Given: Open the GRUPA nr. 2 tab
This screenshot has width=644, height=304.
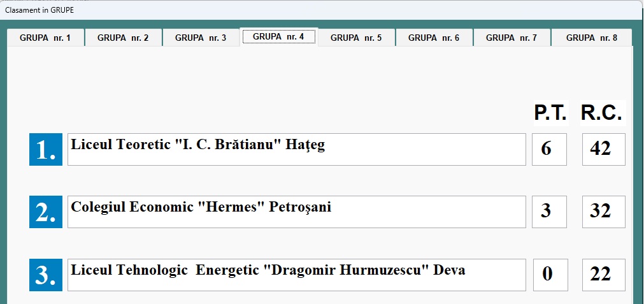Looking at the screenshot, I should [x=123, y=38].
